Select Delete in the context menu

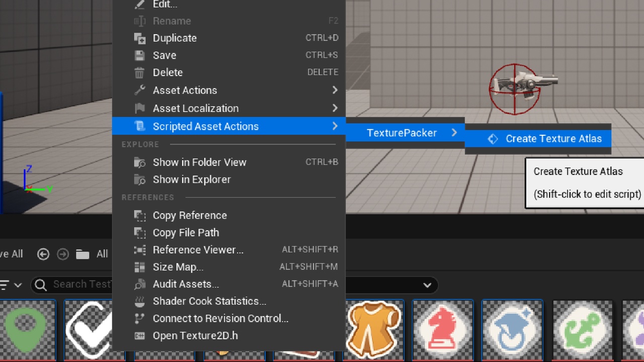pos(229,72)
